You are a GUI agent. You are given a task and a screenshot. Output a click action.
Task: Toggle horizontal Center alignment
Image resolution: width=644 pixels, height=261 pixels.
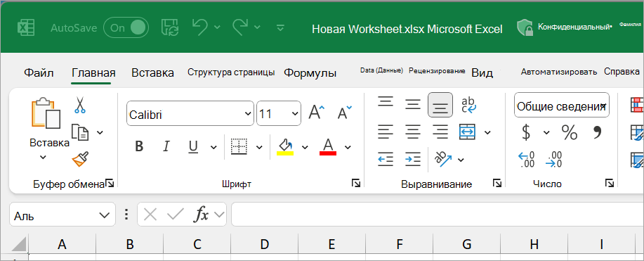(413, 132)
